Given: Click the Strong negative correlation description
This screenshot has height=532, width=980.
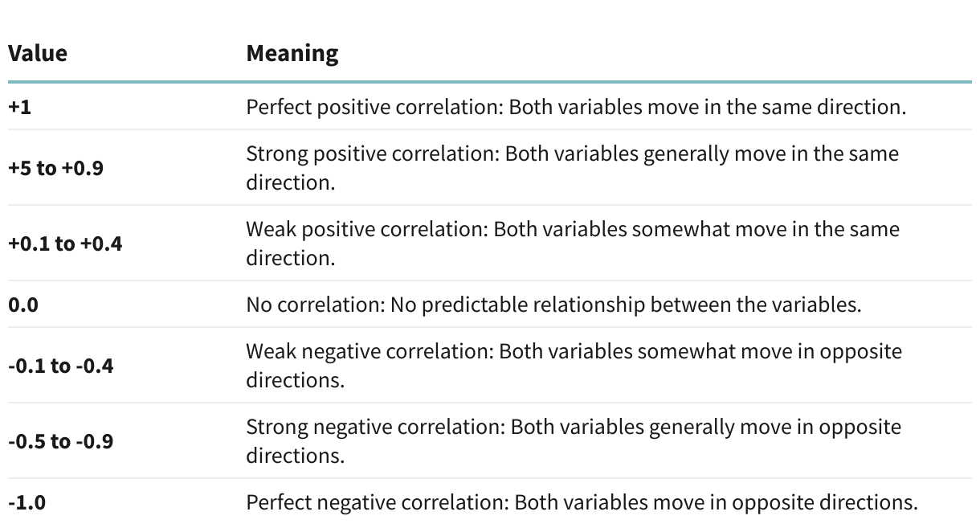Looking at the screenshot, I should pos(574,441).
